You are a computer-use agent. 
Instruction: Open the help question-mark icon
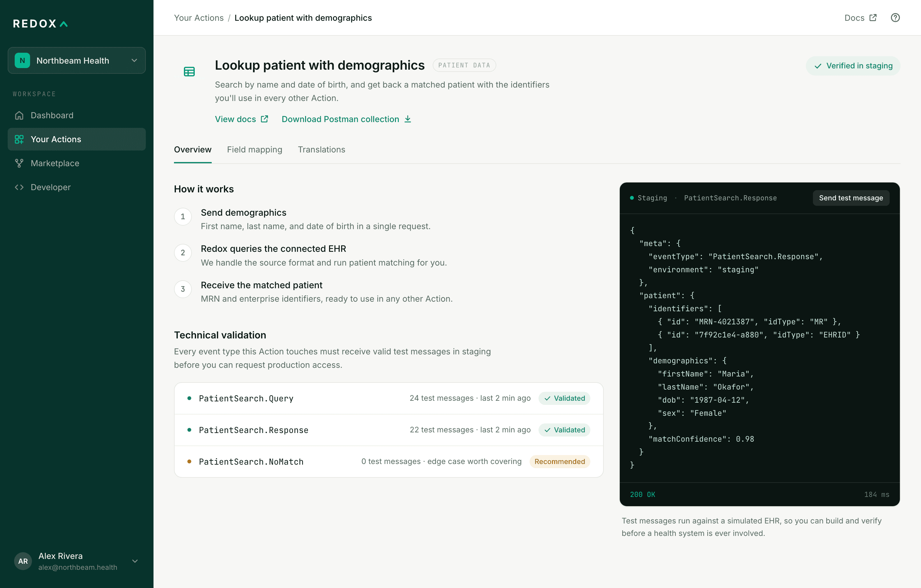(x=895, y=18)
